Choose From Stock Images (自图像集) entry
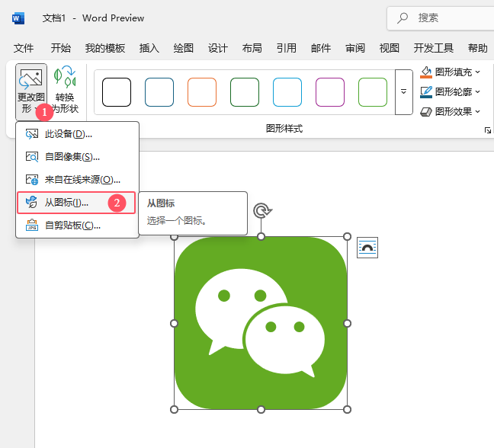This screenshot has height=448, width=494. pos(77,157)
